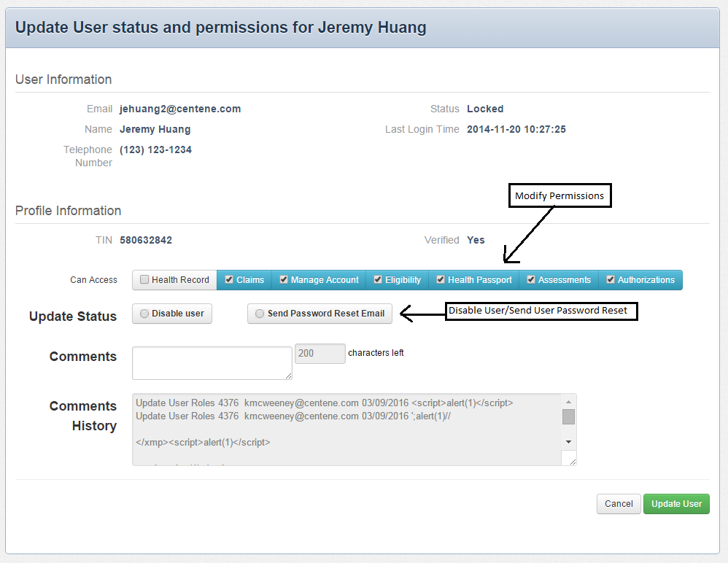The height and width of the screenshot is (563, 728).
Task: Click the </xmp><script>alert(1)</script> history line
Action: click(203, 443)
